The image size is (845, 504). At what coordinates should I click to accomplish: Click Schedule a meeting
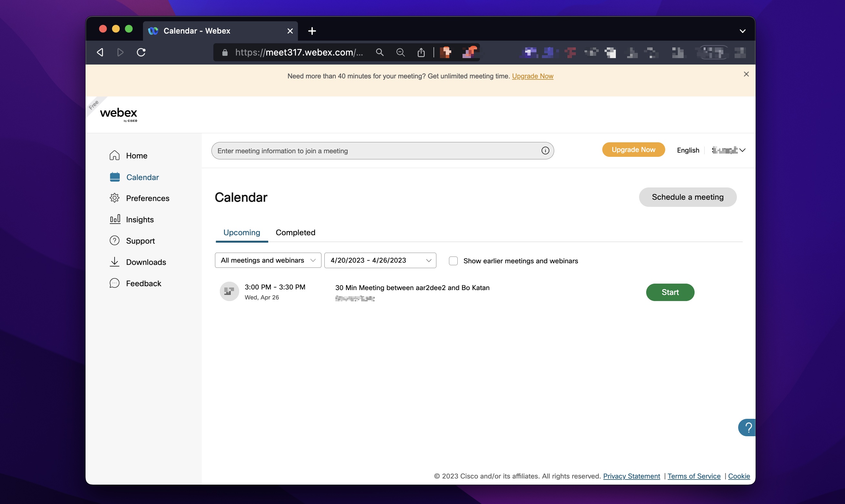coord(687,197)
